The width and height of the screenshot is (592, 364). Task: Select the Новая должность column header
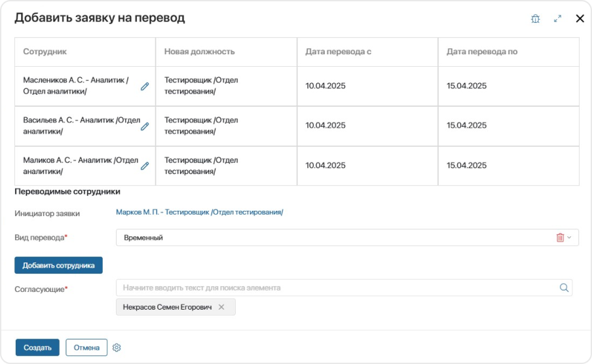coord(199,51)
